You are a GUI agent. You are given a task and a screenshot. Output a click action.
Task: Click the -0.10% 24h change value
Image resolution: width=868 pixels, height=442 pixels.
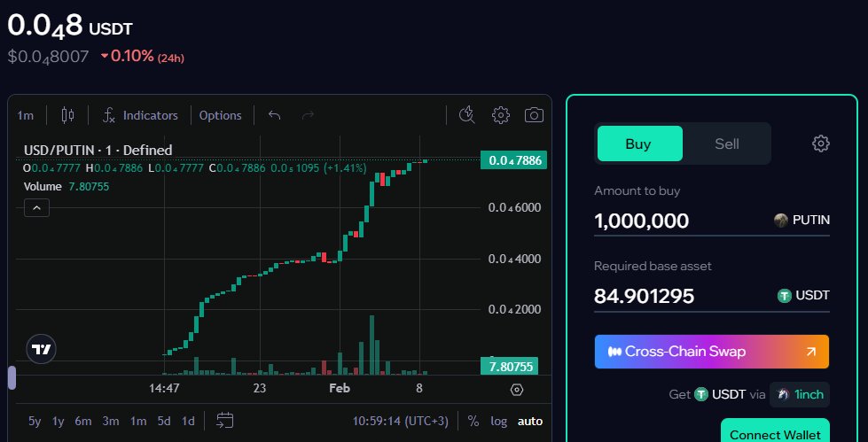142,56
